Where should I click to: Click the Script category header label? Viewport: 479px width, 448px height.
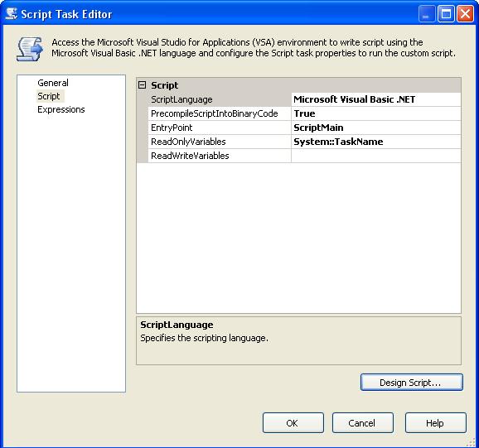164,85
